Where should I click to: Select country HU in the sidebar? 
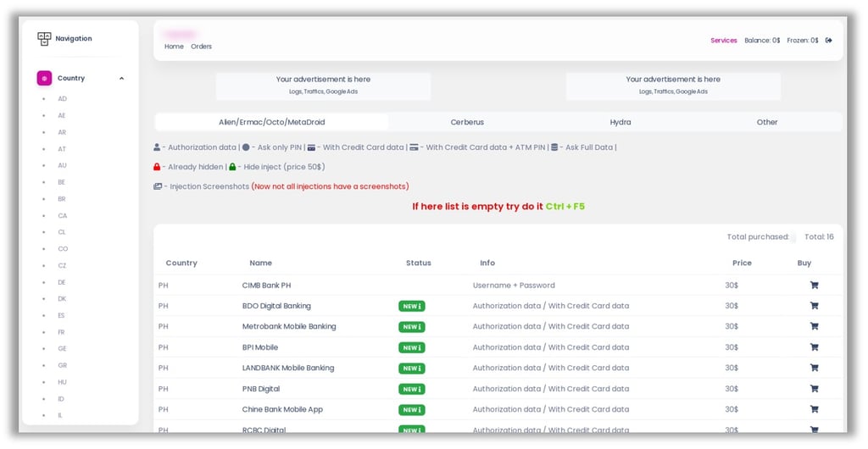click(62, 382)
